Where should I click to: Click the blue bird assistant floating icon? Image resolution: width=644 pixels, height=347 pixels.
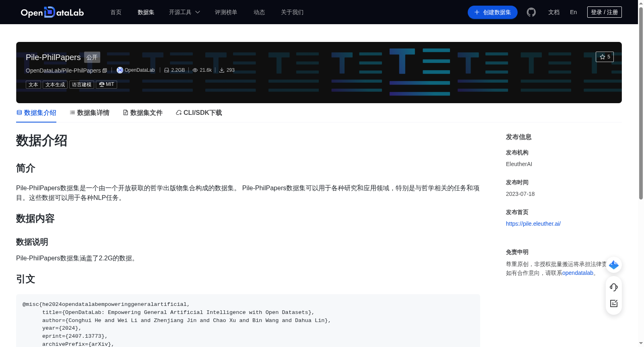pos(614,265)
